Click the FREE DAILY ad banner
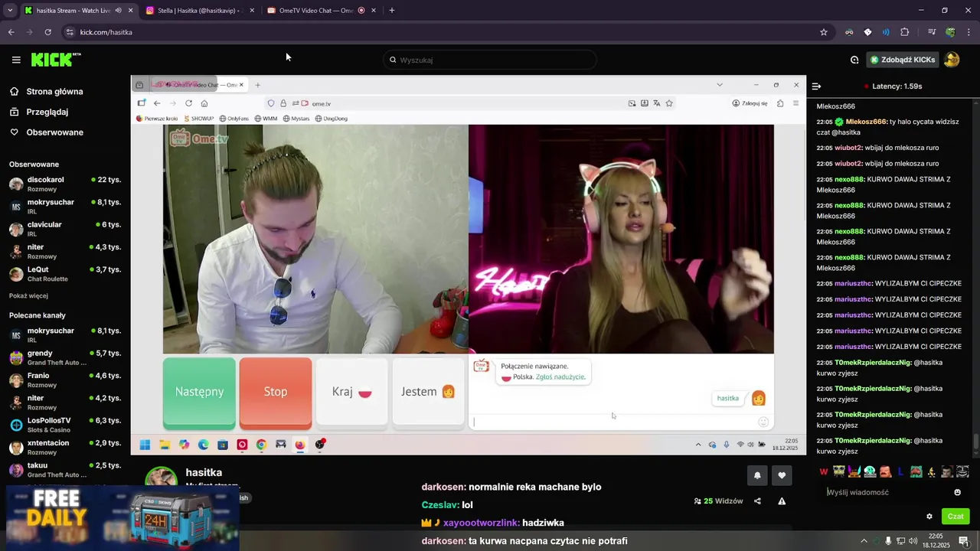This screenshot has width=980, height=551. (x=122, y=517)
